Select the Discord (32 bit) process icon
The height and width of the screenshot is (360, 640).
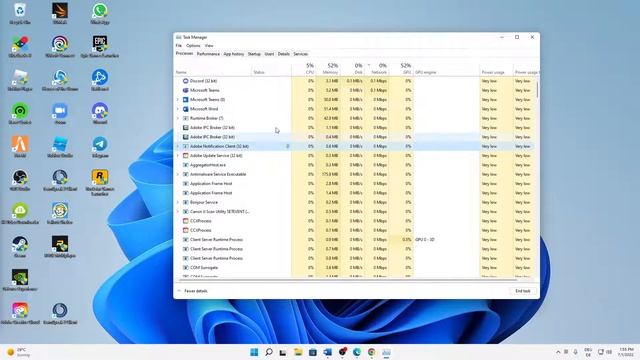[x=185, y=81]
